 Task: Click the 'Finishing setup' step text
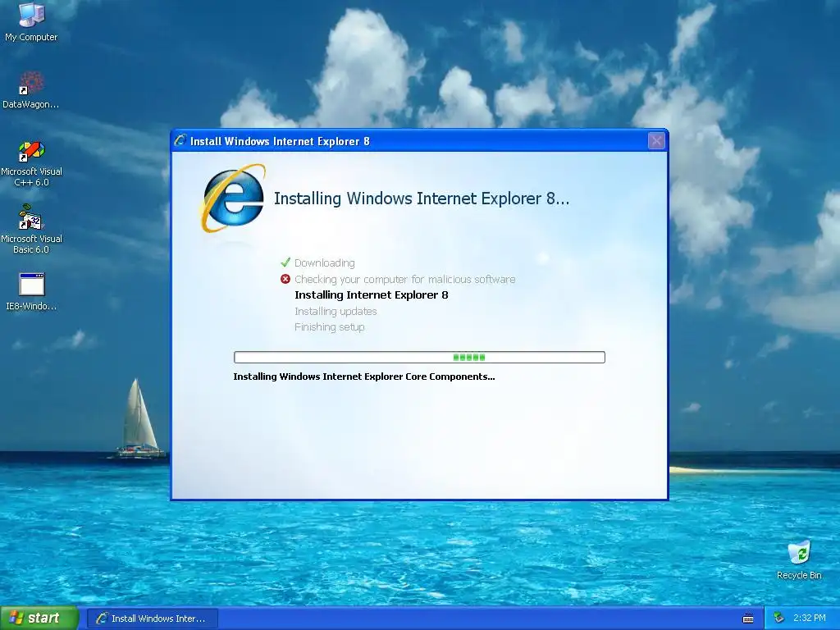coord(330,327)
